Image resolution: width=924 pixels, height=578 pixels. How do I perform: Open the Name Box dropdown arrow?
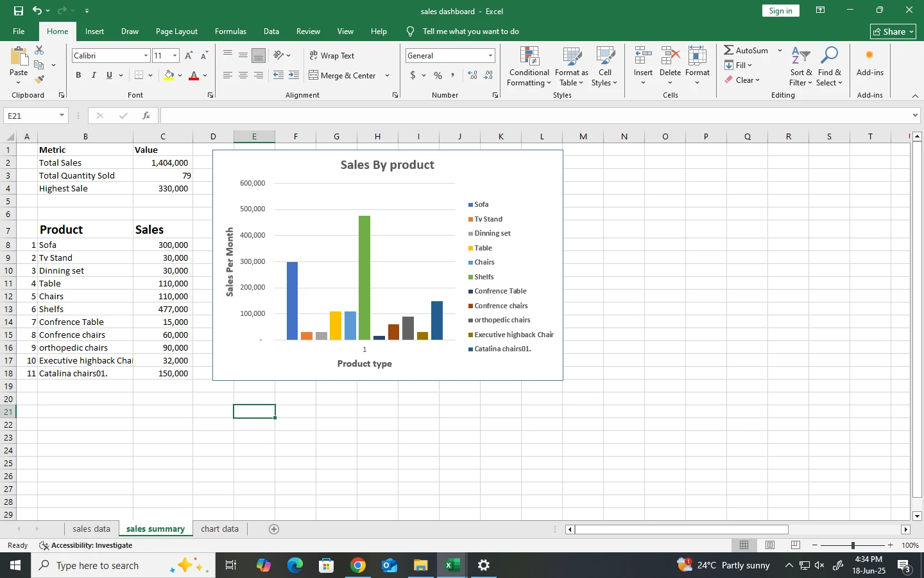[62, 116]
